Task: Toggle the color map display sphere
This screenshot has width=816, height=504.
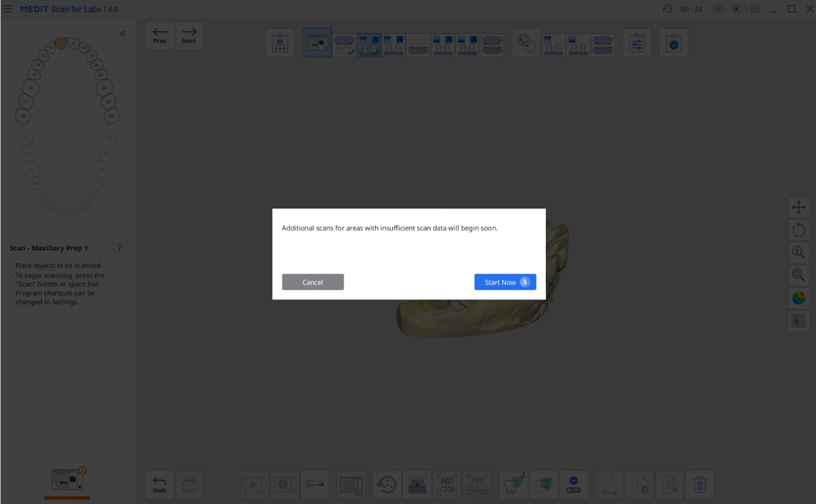Action: [798, 298]
